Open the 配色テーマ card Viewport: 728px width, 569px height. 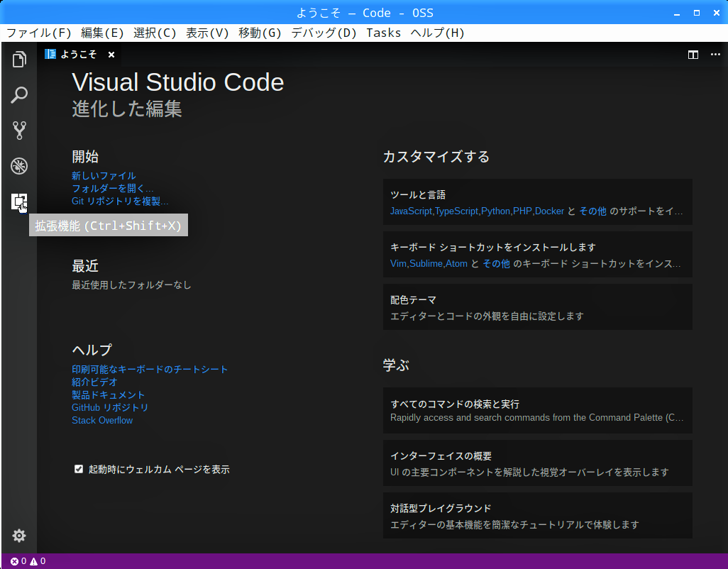coord(538,307)
